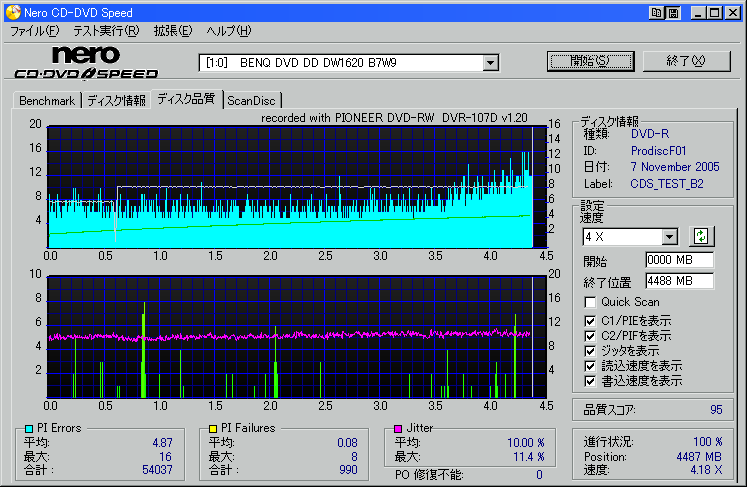The width and height of the screenshot is (747, 487).
Task: Enable the Quick Scan checkbox
Action: click(x=591, y=302)
